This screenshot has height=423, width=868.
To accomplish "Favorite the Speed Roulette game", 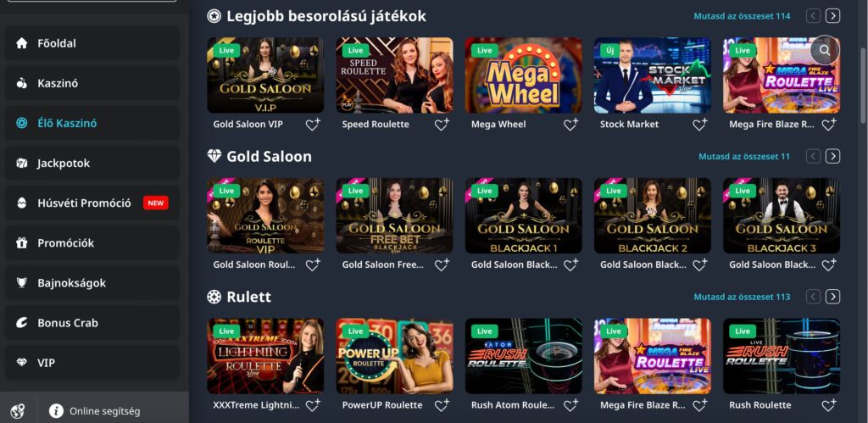I will coord(442,125).
